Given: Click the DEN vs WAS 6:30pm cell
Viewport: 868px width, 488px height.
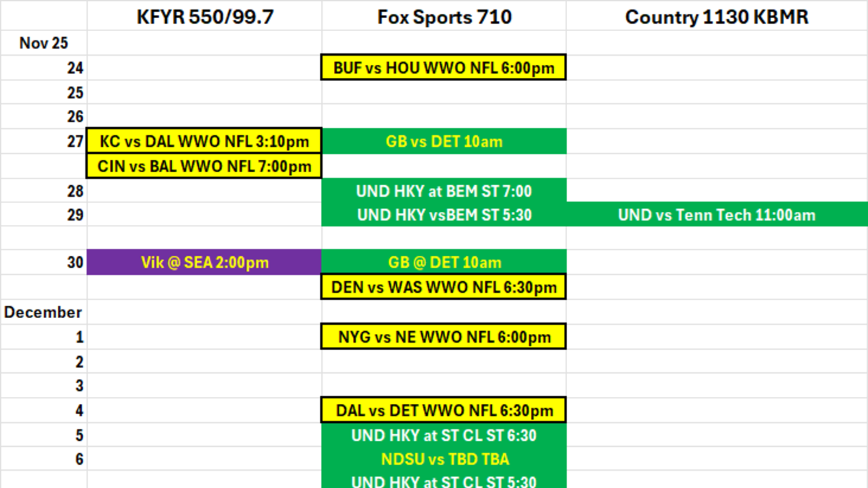Looking at the screenshot, I should (444, 287).
